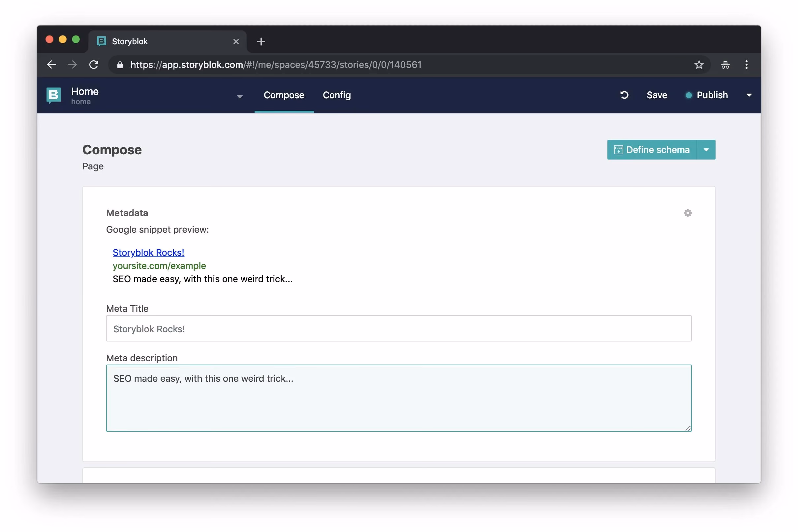The width and height of the screenshot is (798, 532).
Task: Reload the page with the refresh icon
Action: [94, 65]
